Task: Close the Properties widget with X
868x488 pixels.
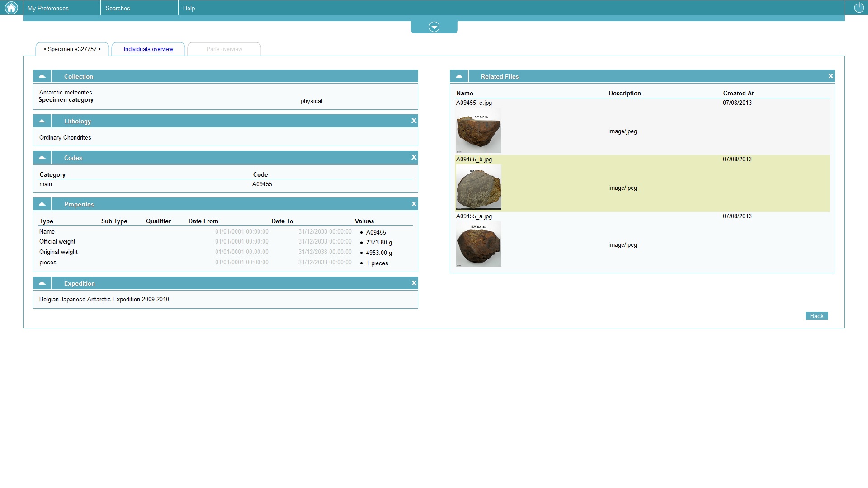Action: 414,204
